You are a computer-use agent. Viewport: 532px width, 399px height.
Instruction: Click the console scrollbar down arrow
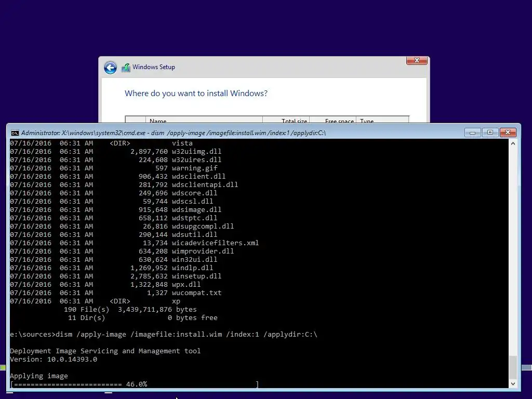(513, 384)
